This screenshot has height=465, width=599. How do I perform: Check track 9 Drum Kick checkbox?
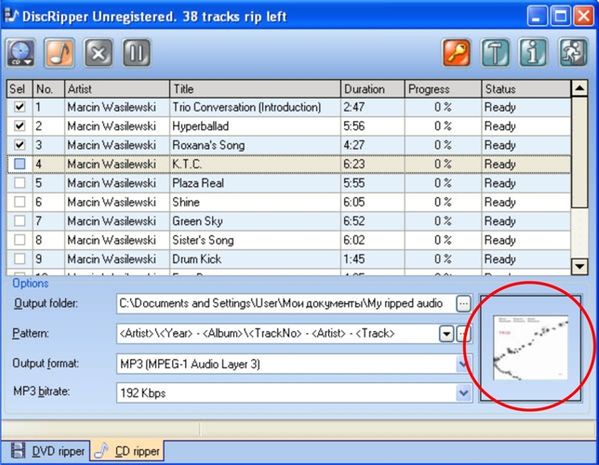[19, 259]
